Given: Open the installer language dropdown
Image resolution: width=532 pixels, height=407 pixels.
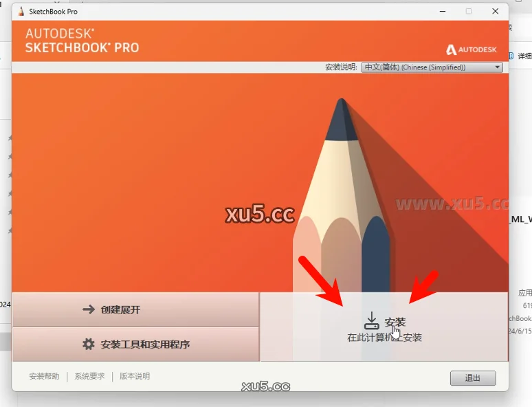Looking at the screenshot, I should (432, 67).
